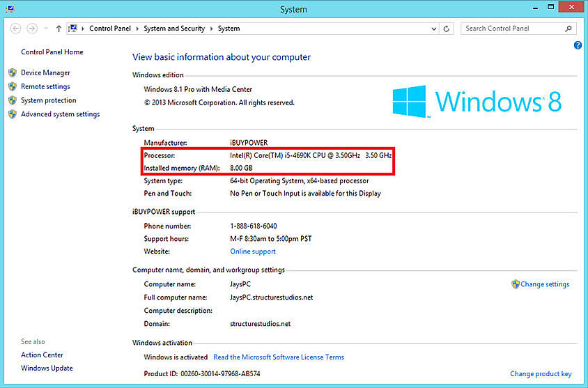The image size is (588, 388).
Task: Open Device Manager link
Action: [x=45, y=72]
